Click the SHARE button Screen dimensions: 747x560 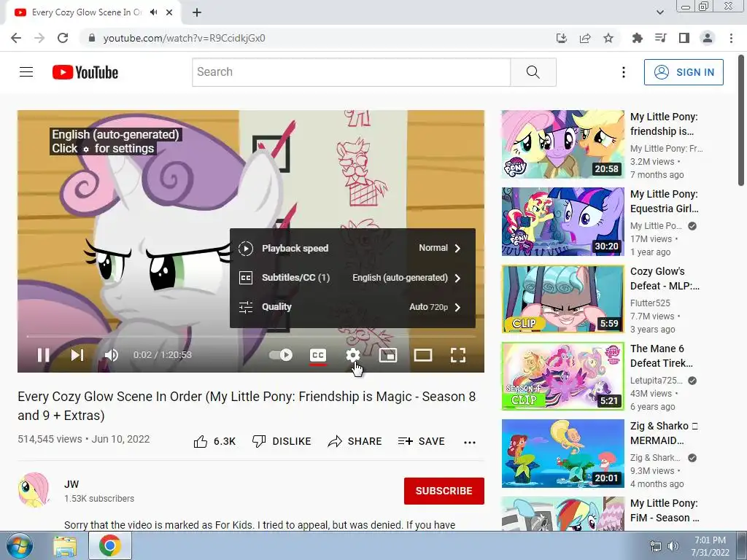[x=355, y=441]
